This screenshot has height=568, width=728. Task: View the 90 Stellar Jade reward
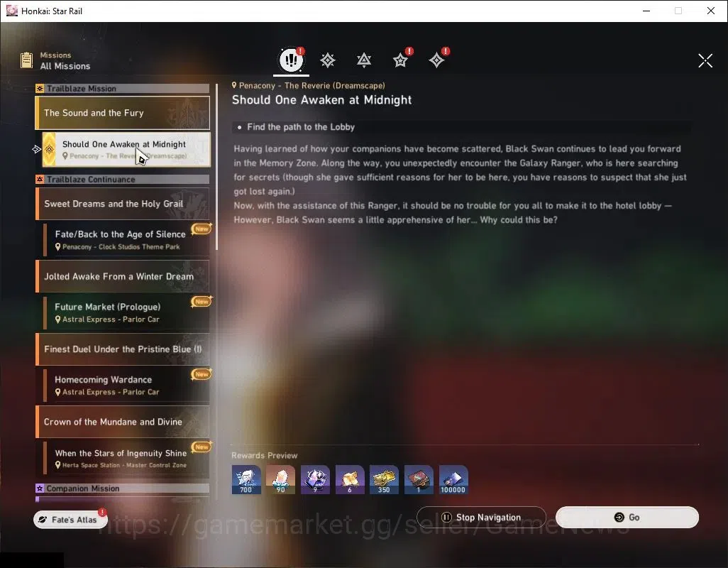click(280, 480)
